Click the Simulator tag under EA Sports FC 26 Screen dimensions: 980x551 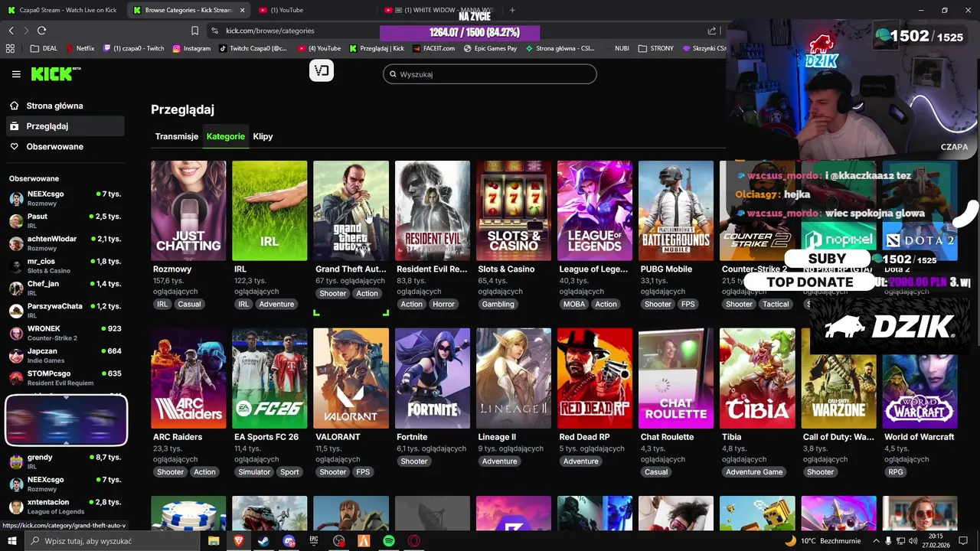tap(254, 472)
